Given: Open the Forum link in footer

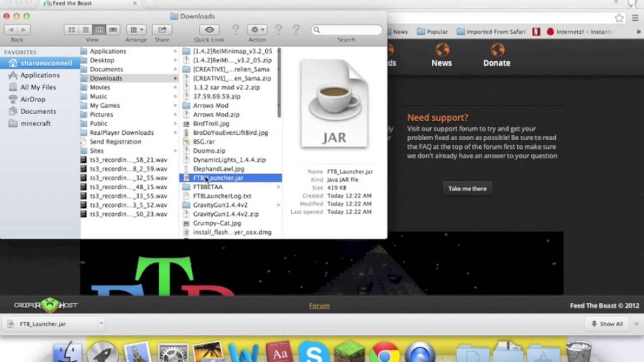Looking at the screenshot, I should tap(319, 306).
